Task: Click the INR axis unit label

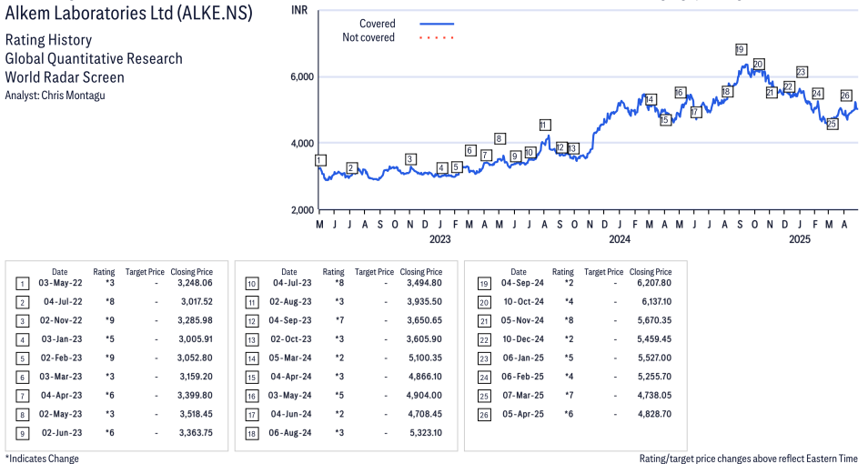Action: pos(299,11)
